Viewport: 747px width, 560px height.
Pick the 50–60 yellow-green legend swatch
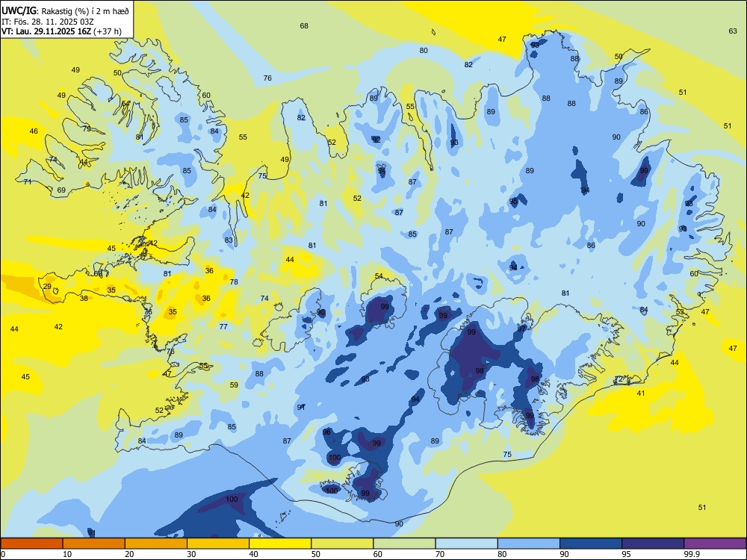pos(342,544)
